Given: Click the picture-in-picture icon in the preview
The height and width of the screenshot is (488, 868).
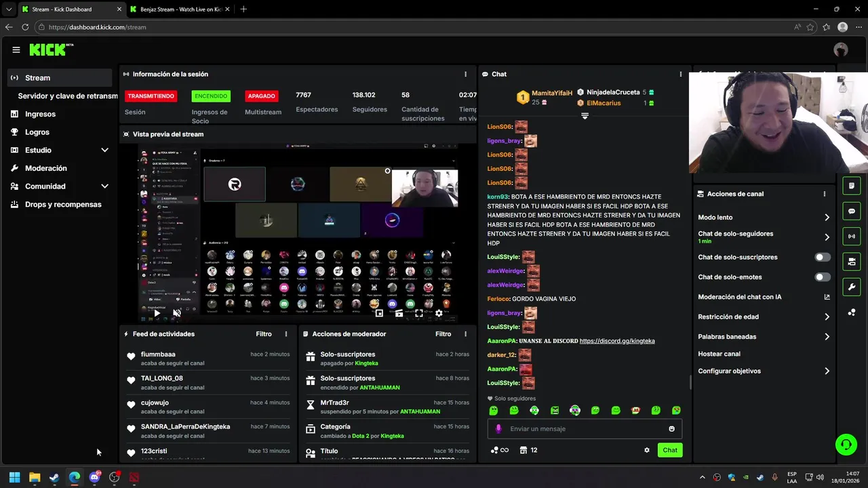Looking at the screenshot, I should coord(379,313).
